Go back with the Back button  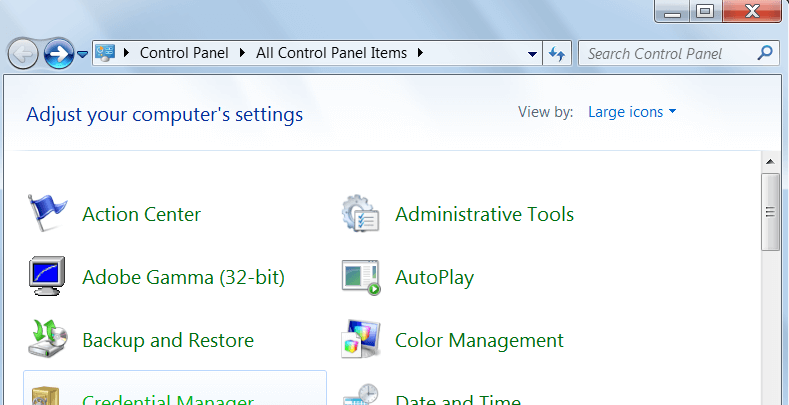[x=24, y=52]
